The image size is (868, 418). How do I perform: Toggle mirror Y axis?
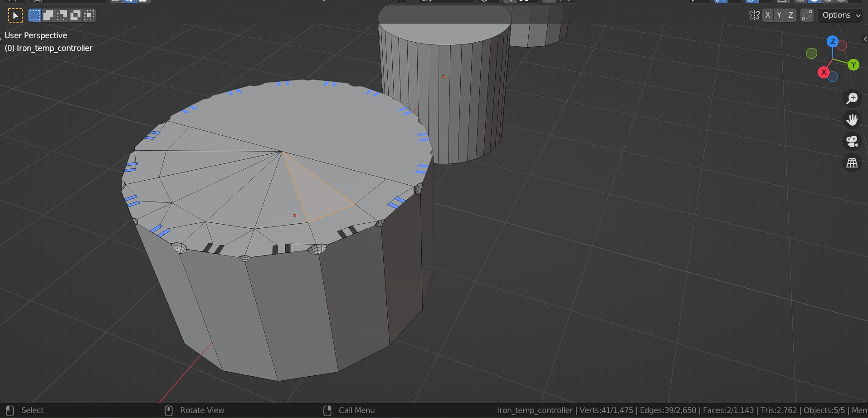tap(779, 15)
